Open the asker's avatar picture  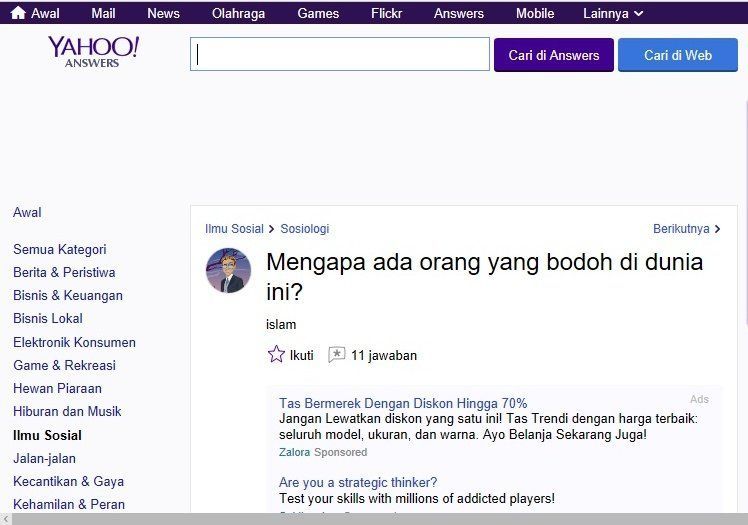tap(229, 270)
